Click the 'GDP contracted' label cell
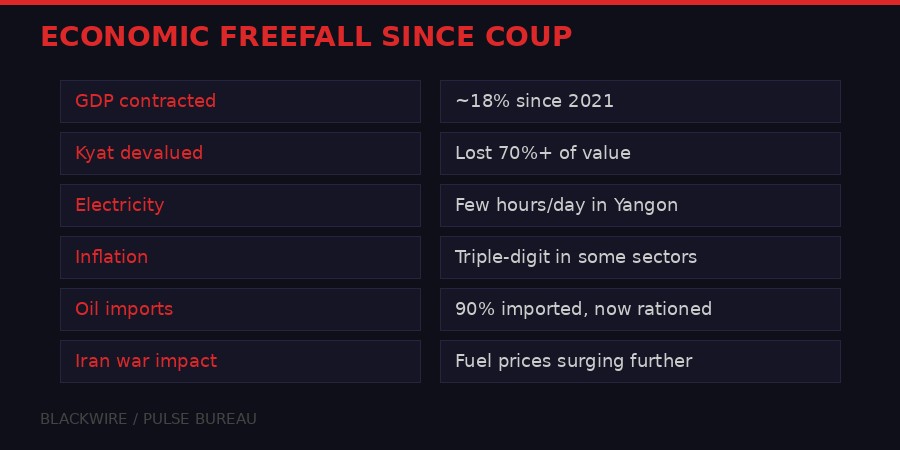Image resolution: width=900 pixels, height=450 pixels. click(240, 101)
